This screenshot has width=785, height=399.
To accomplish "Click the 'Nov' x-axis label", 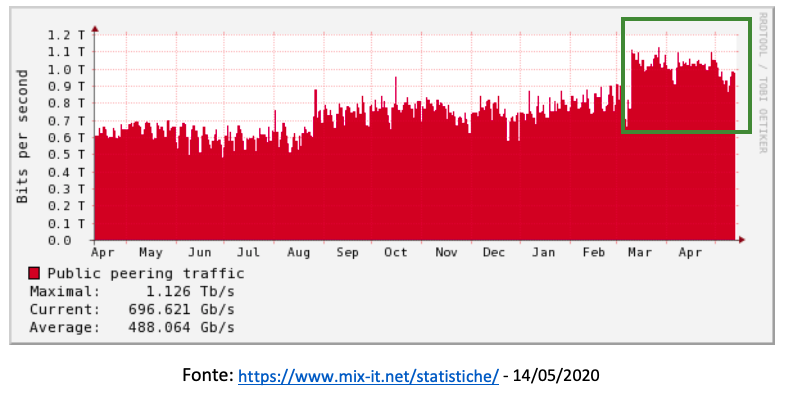I will point(446,252).
